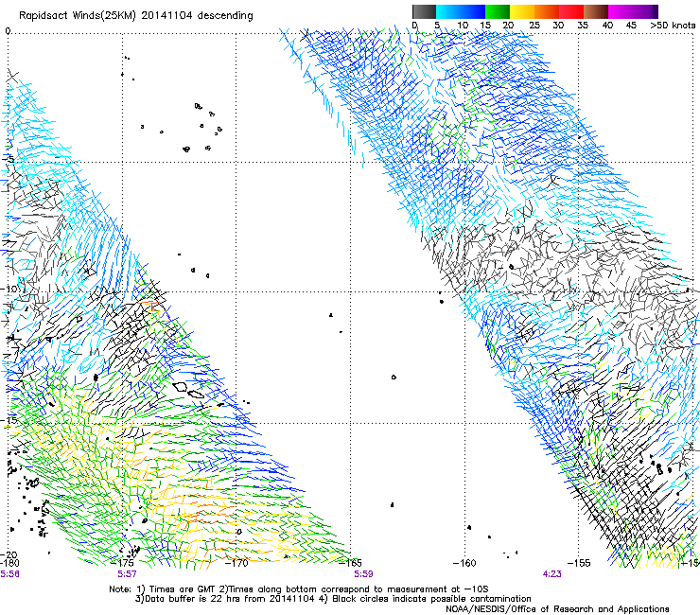Viewport: 700px width, 615px height.
Task: Click the '-10' latitude axis label
Action: point(9,289)
